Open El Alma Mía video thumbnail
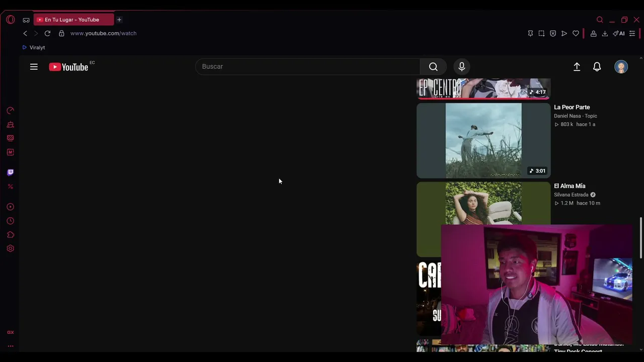Image resolution: width=644 pixels, height=362 pixels. (x=484, y=203)
